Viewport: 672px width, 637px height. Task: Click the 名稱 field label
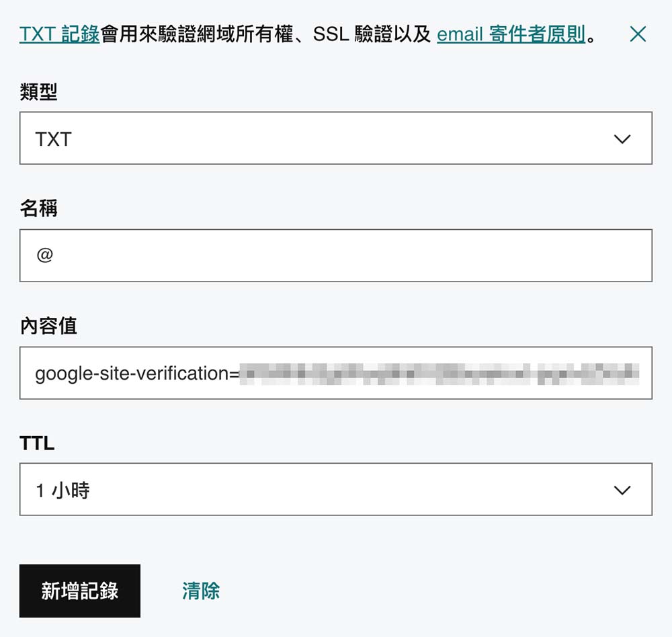[x=38, y=208]
